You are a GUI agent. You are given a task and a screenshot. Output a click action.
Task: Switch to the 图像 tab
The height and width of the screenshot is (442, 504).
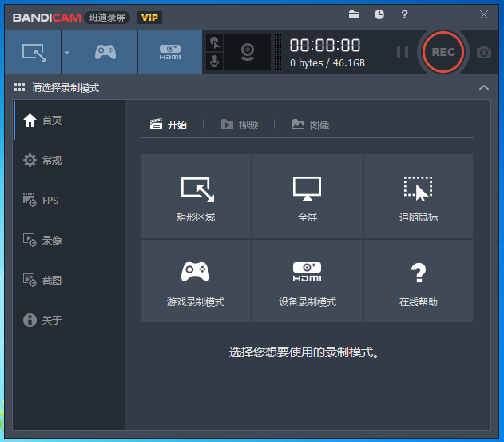pyautogui.click(x=311, y=125)
